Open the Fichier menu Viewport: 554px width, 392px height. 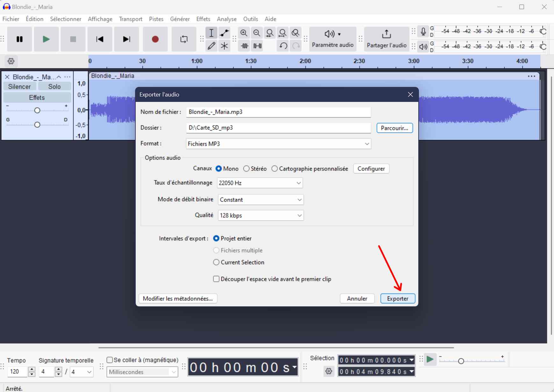coord(11,19)
